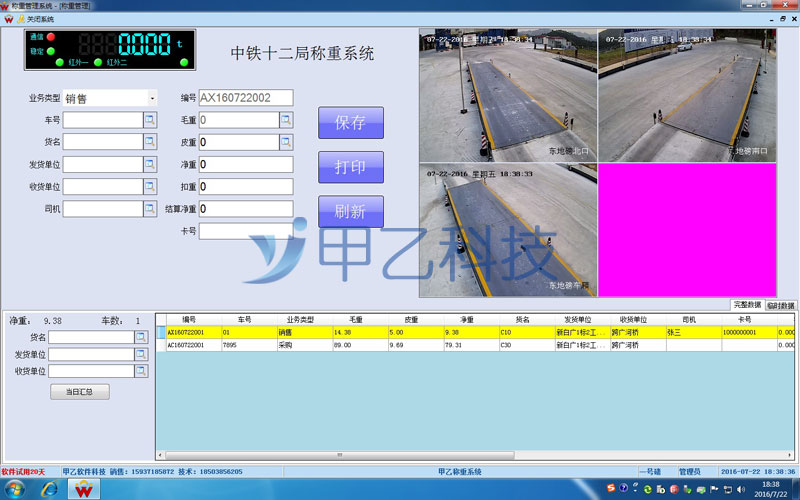Image resolution: width=800 pixels, height=500 pixels.
Task: Expand the 业务类型 dropdown
Action: [152, 98]
